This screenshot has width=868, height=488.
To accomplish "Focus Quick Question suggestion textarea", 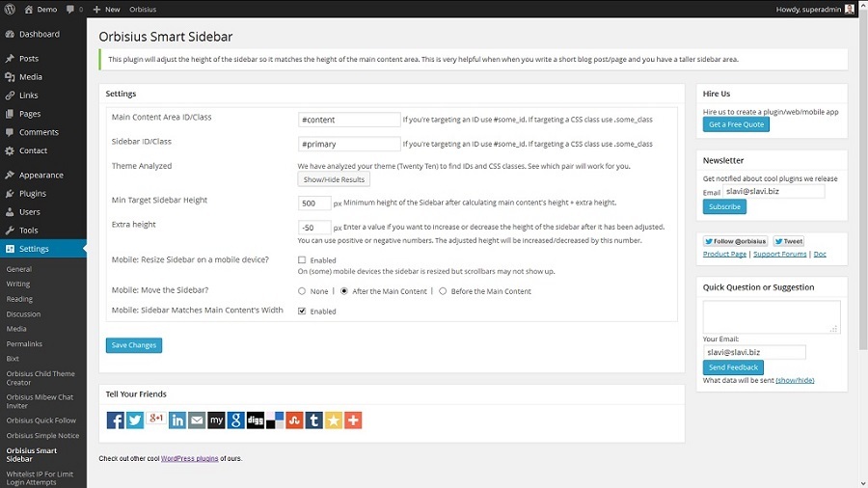I will [772, 317].
